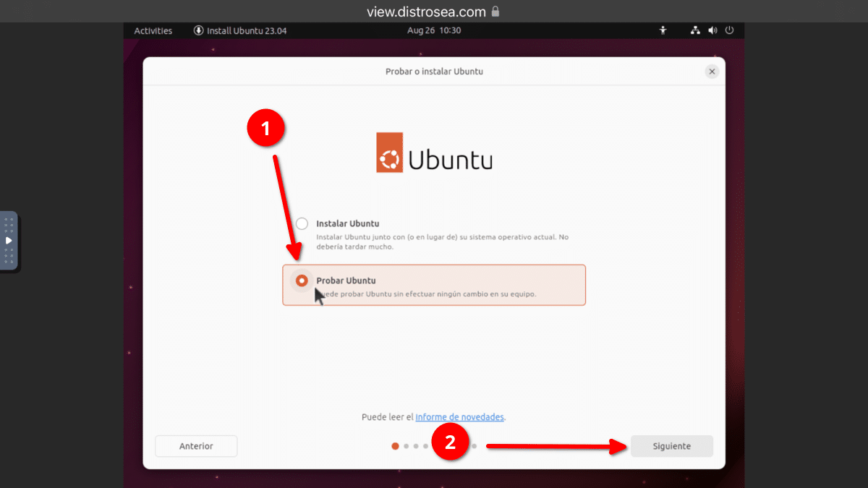Open the Aug 26 10:30 clock menu
Image resolution: width=868 pixels, height=488 pixels.
tap(434, 30)
